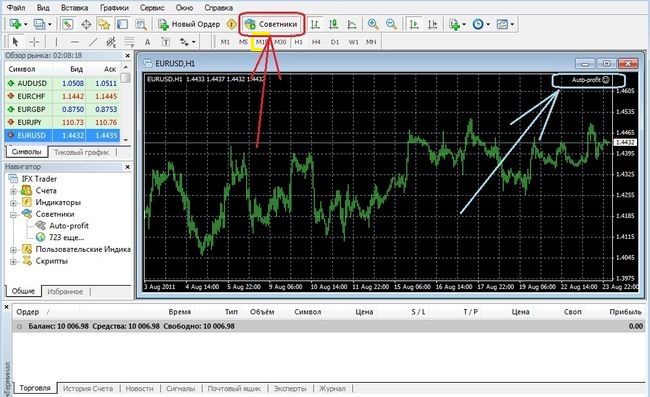Click the zoom out magnifier icon
650x397 pixels.
(391, 24)
